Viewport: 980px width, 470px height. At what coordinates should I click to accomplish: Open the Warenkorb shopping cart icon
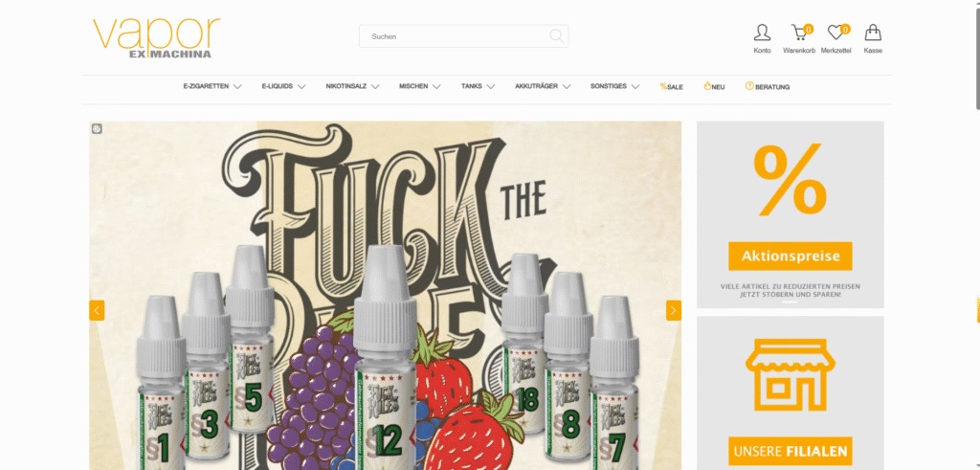799,34
